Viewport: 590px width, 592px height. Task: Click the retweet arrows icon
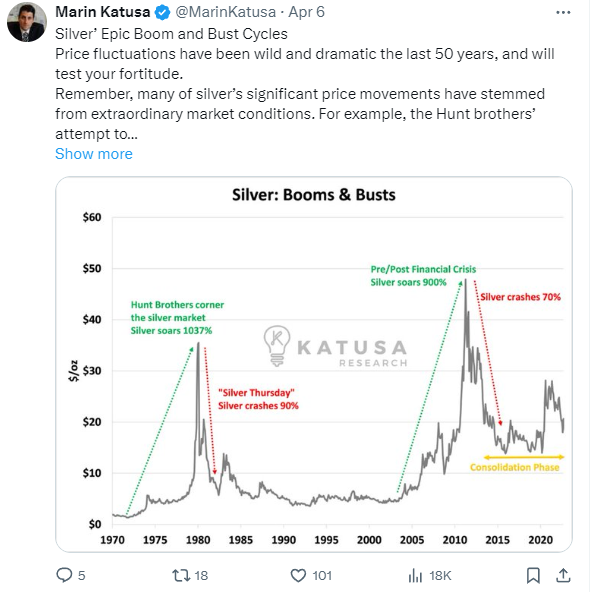tap(181, 575)
